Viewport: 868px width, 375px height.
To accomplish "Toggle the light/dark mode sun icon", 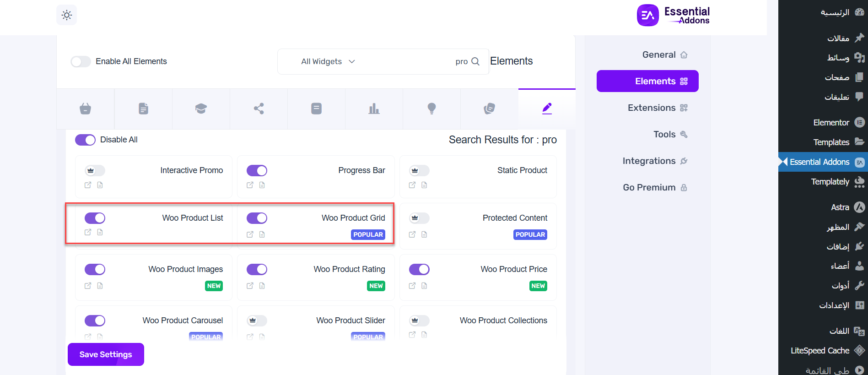I will click(67, 15).
